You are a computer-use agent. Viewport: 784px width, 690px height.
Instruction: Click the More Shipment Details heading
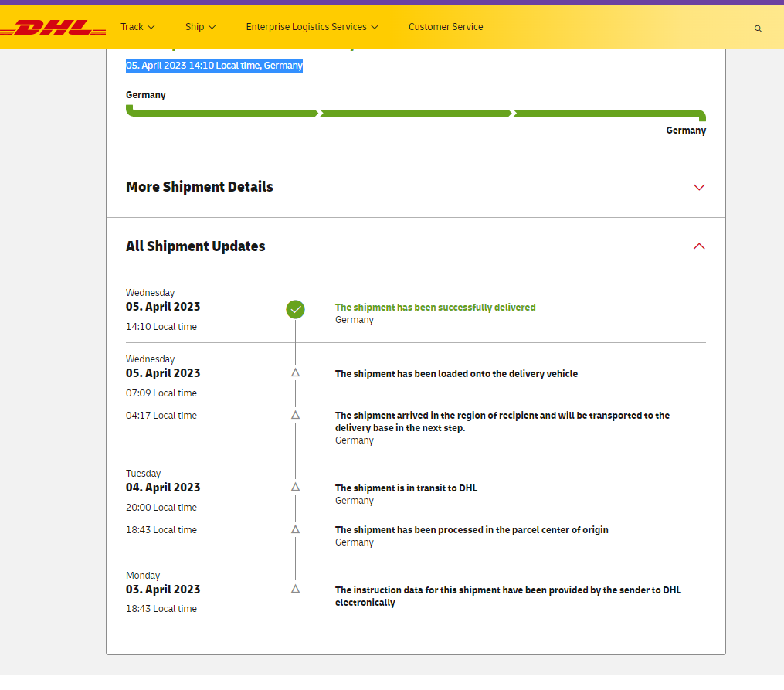(199, 187)
